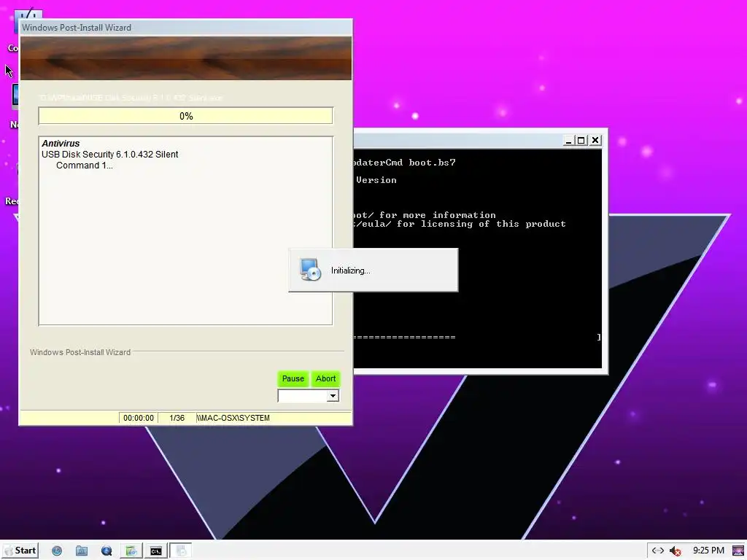The image size is (747, 560).
Task: Maximize the command prompt window
Action: pos(581,141)
